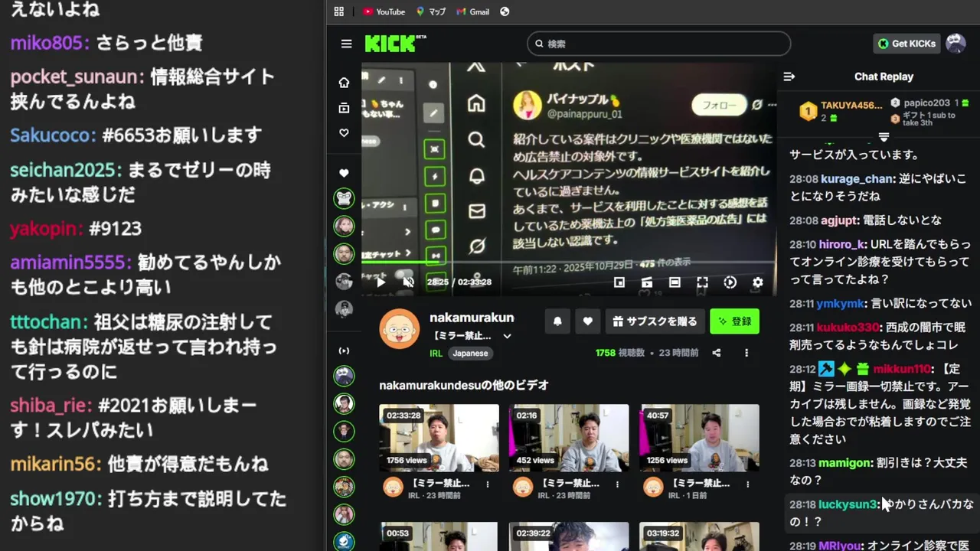
Task: Open the IRL category link
Action: coord(436,353)
